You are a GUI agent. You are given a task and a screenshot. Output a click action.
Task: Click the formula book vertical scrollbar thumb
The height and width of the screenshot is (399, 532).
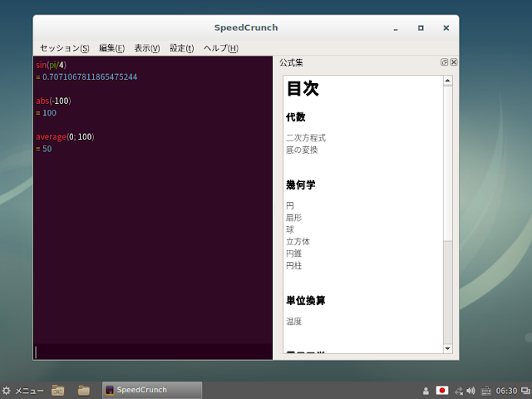point(447,164)
